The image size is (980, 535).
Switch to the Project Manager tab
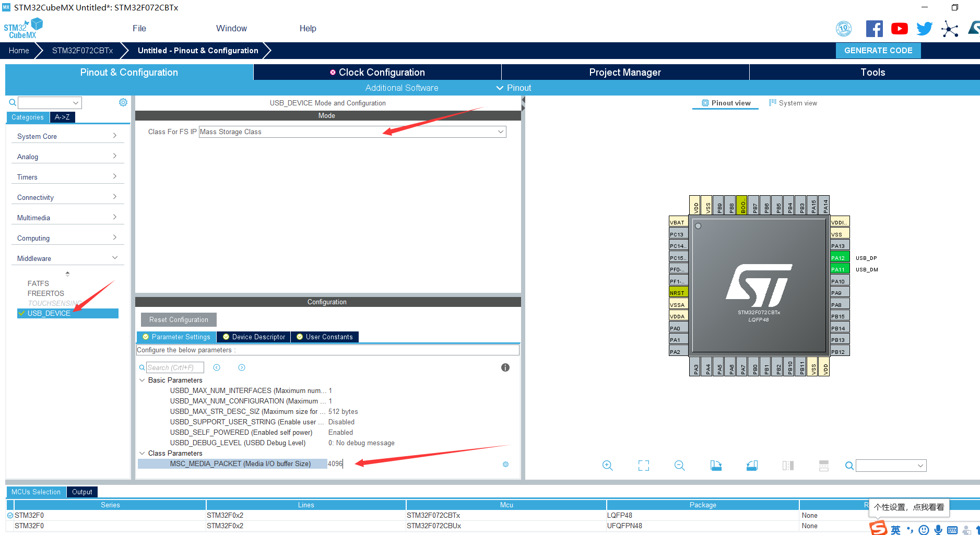tap(624, 72)
